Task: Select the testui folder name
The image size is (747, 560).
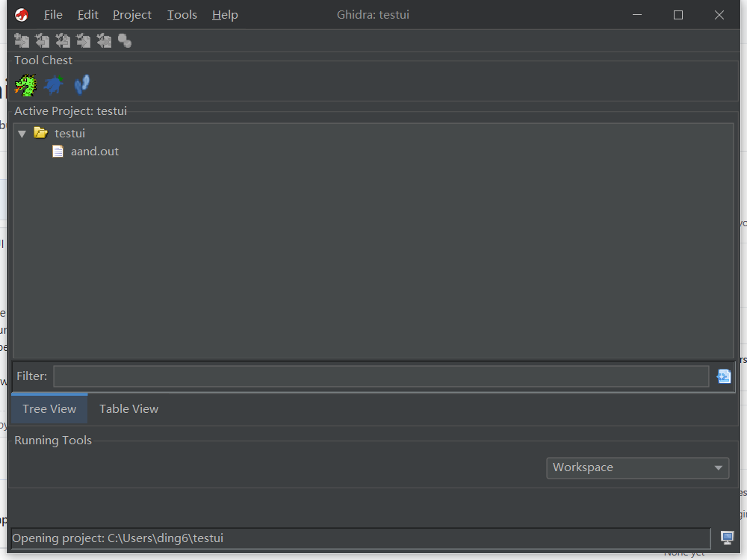Action: pyautogui.click(x=69, y=134)
